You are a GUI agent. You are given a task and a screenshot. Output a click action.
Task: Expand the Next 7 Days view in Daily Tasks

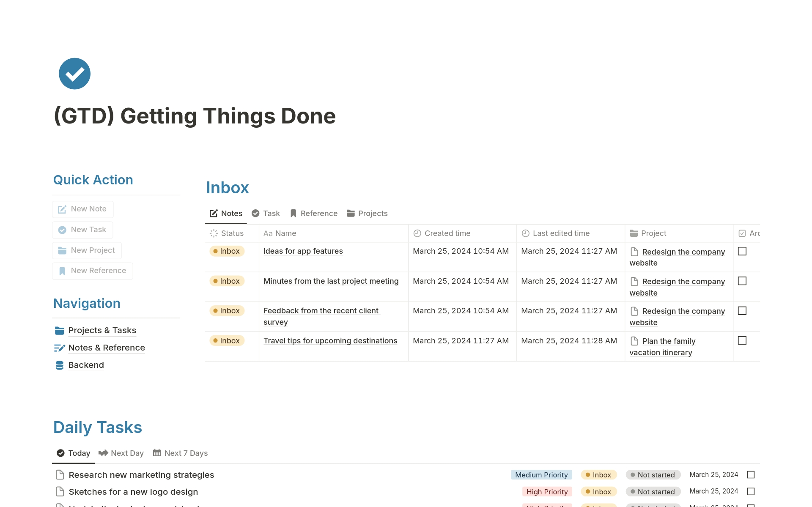185,453
